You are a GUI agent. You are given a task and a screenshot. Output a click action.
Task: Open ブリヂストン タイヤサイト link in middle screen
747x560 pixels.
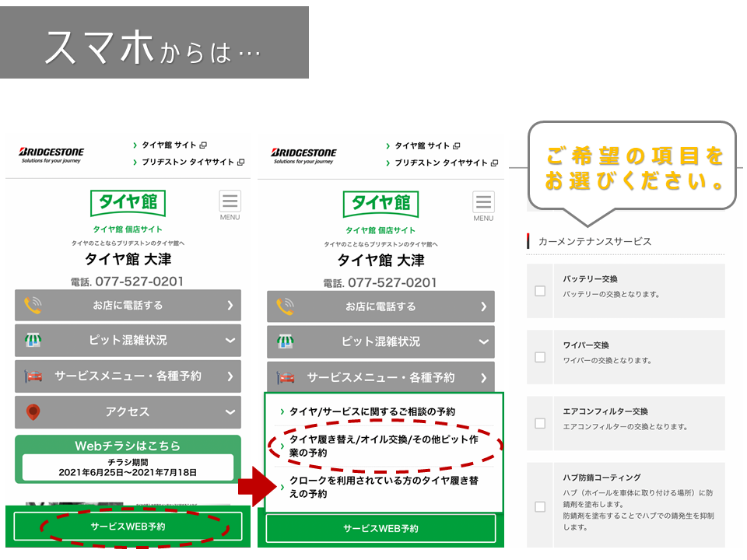(442, 163)
